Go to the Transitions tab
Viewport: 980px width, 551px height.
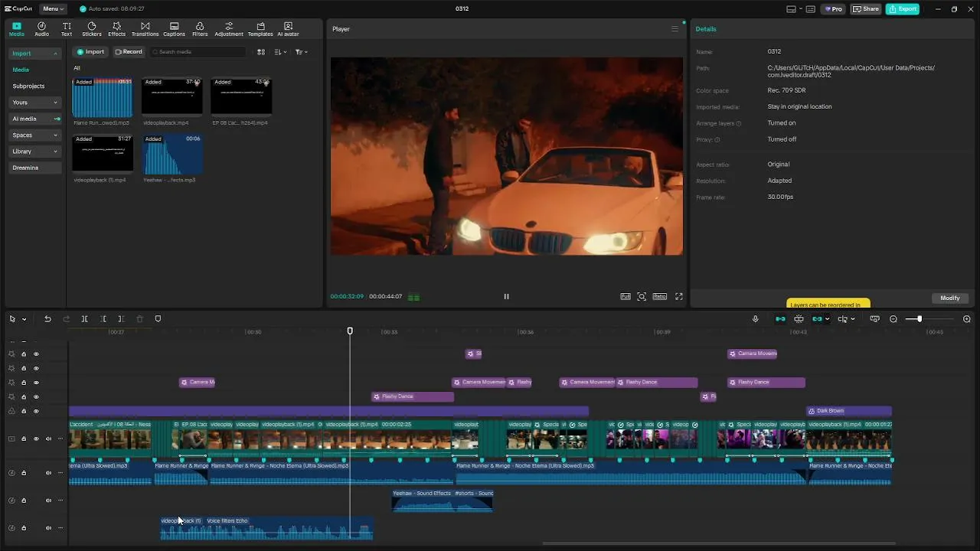(145, 29)
